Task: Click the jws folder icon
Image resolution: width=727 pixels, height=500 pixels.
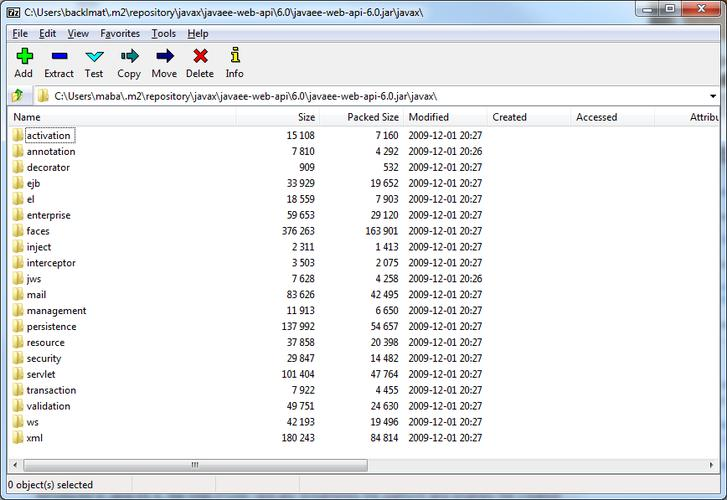Action: [18, 278]
